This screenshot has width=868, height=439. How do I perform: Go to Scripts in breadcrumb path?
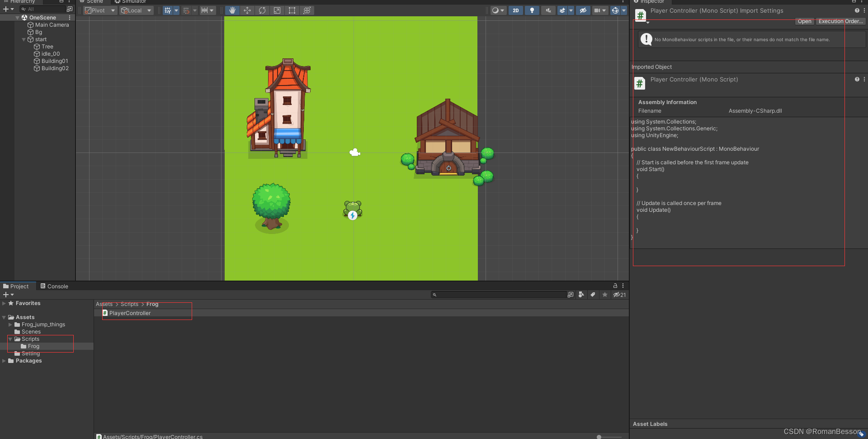point(129,304)
